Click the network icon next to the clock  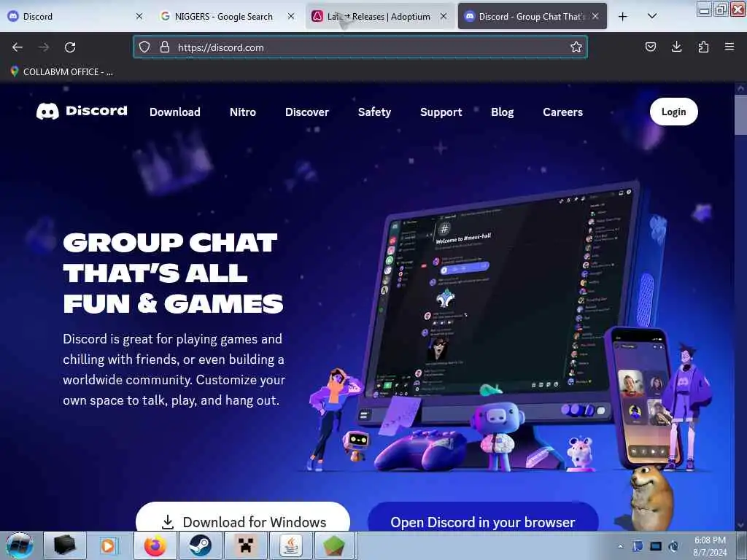pos(673,546)
